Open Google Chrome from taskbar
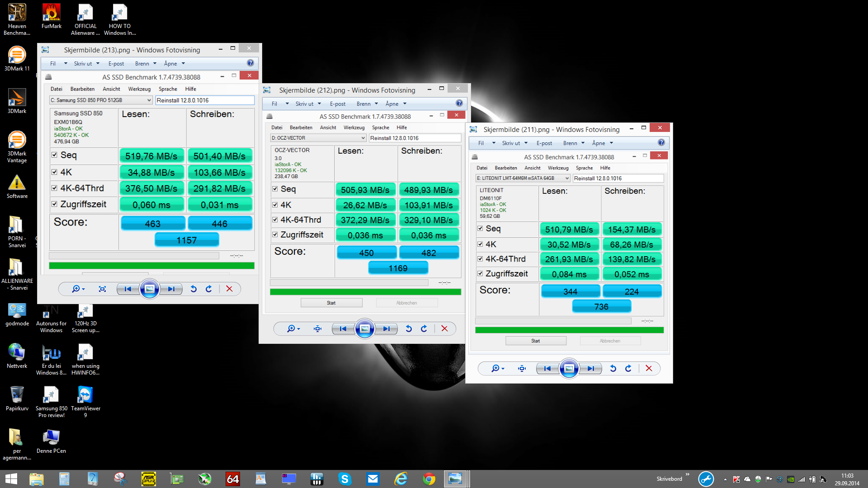 pos(429,479)
